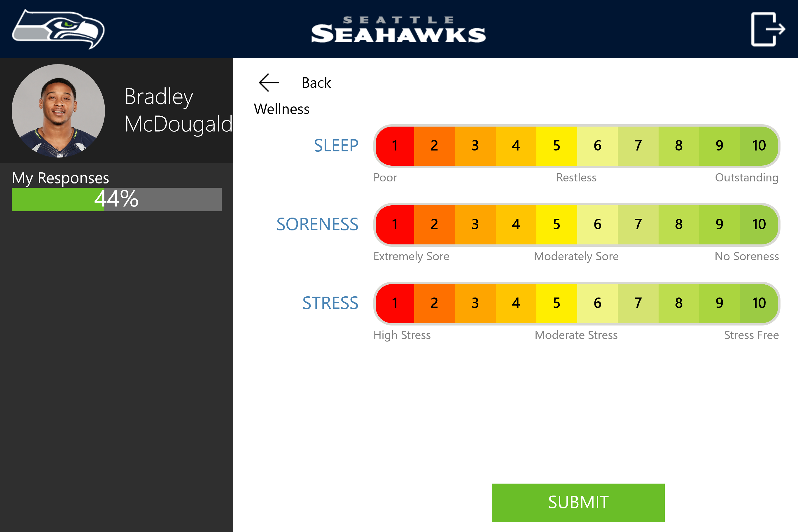Select 4 on the Stress scale

[x=516, y=303]
